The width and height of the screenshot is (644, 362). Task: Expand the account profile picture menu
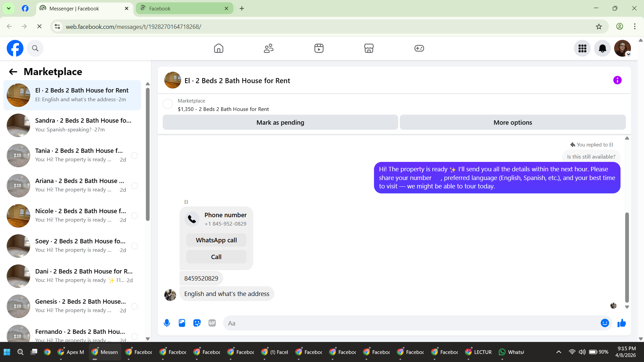(x=623, y=49)
